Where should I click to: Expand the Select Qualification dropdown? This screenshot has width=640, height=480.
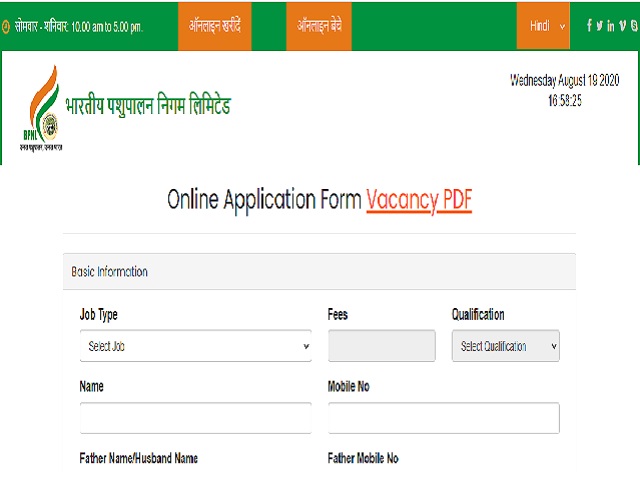coord(506,346)
